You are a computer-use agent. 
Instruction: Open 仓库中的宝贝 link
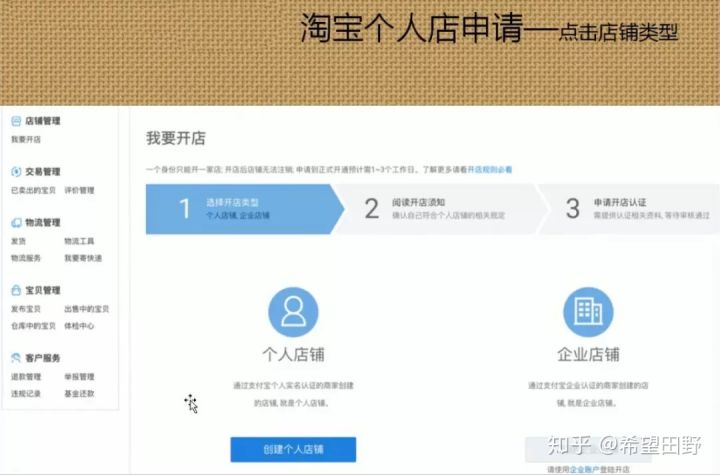point(34,326)
